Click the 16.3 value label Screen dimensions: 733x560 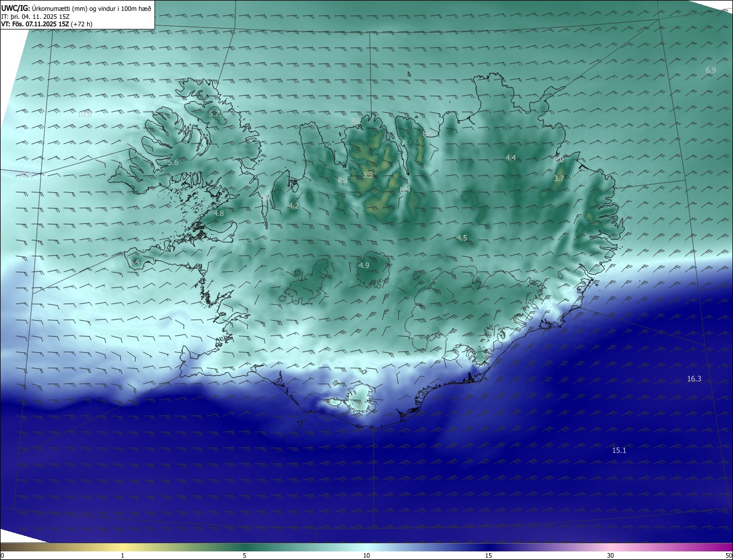(694, 378)
